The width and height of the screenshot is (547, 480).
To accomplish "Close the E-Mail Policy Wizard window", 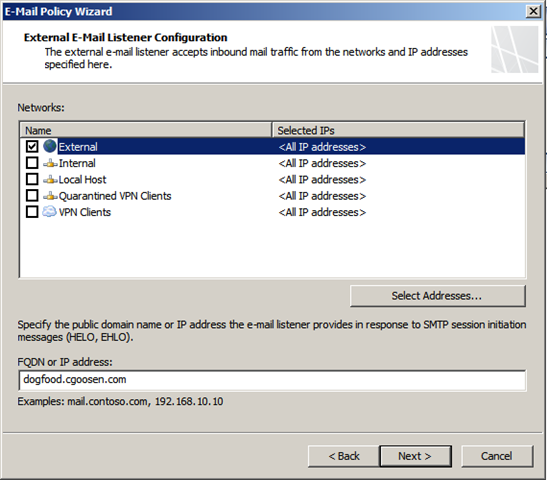I will point(533,11).
